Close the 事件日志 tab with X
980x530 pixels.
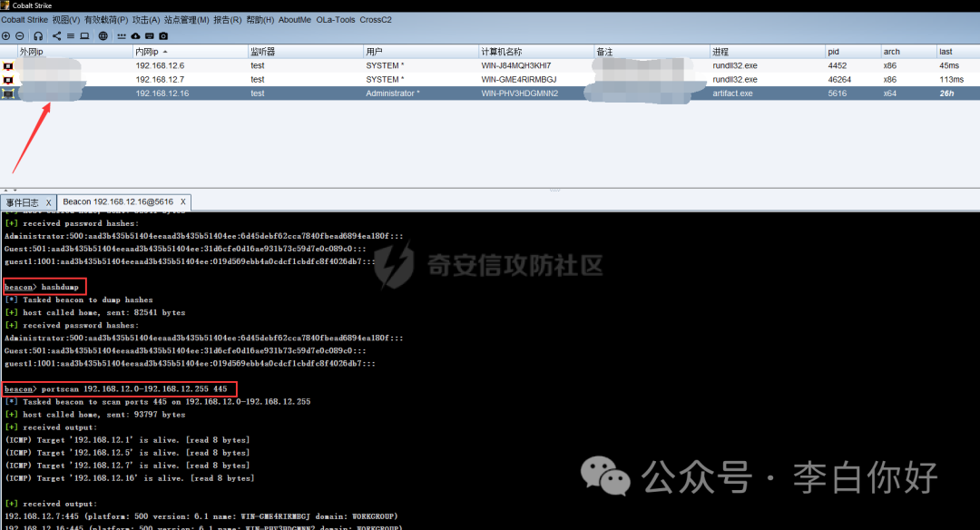coord(48,202)
